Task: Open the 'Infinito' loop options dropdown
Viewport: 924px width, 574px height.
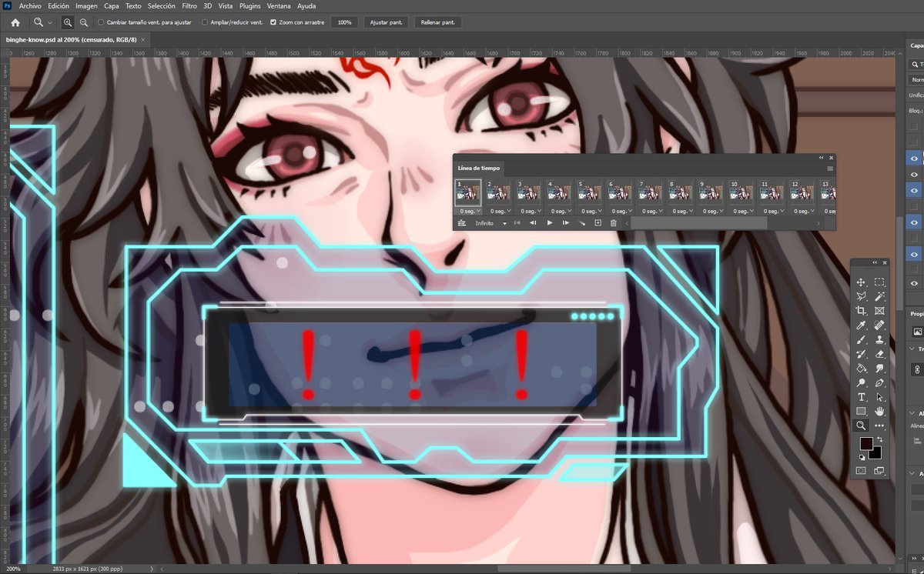Action: click(x=490, y=223)
